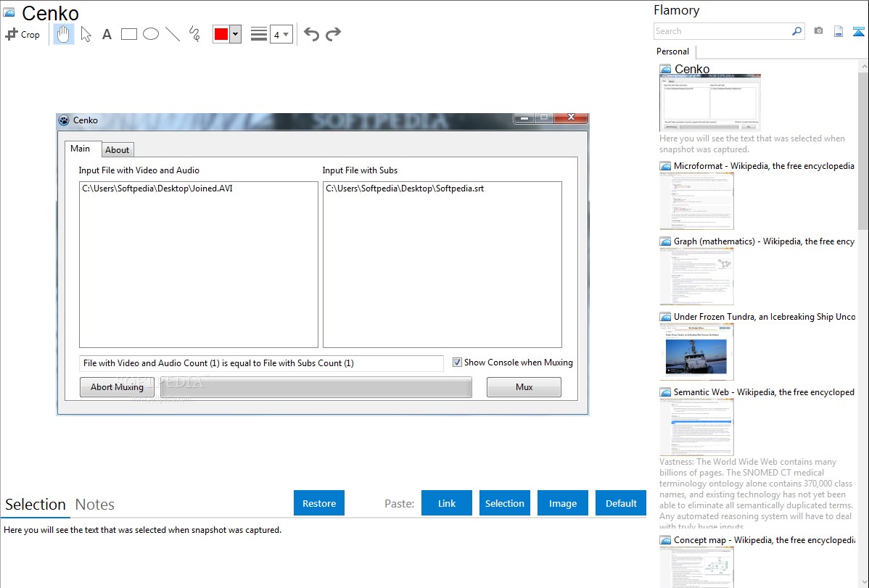The height and width of the screenshot is (588, 869).
Task: Click the page icon beside the camera
Action: coord(839,31)
